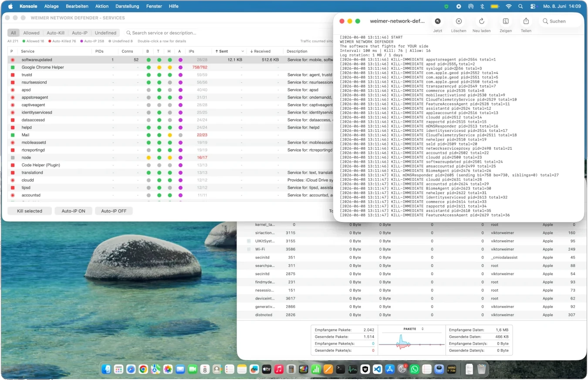
Task: Click the Jetzt toolbar icon in Konsole
Action: (438, 21)
